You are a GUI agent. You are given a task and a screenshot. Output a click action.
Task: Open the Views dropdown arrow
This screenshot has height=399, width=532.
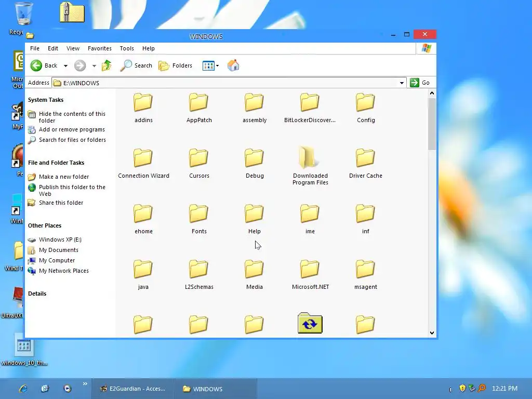218,66
